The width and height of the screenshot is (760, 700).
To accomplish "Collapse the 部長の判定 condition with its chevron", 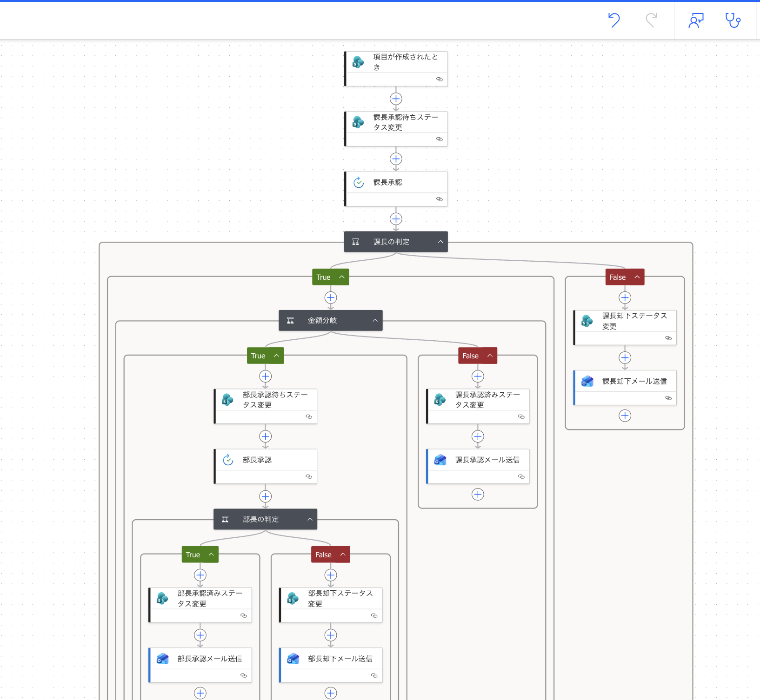I will 310,519.
